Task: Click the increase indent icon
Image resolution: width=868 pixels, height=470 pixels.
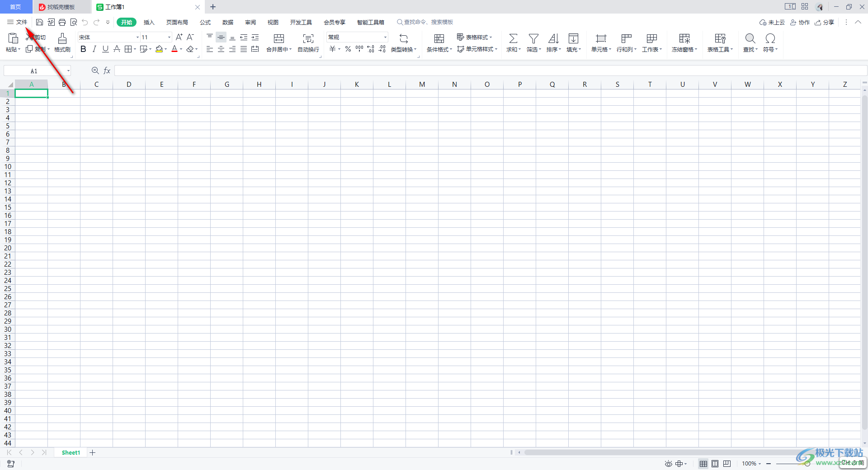Action: pyautogui.click(x=255, y=37)
